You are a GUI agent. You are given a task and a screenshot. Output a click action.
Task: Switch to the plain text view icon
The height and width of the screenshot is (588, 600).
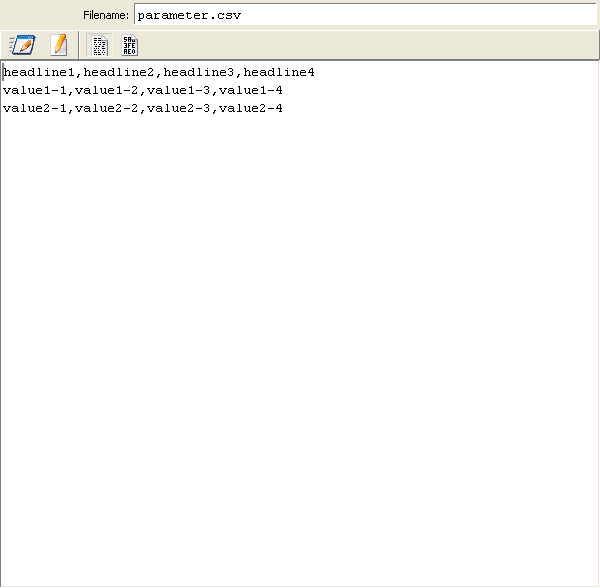coord(100,44)
